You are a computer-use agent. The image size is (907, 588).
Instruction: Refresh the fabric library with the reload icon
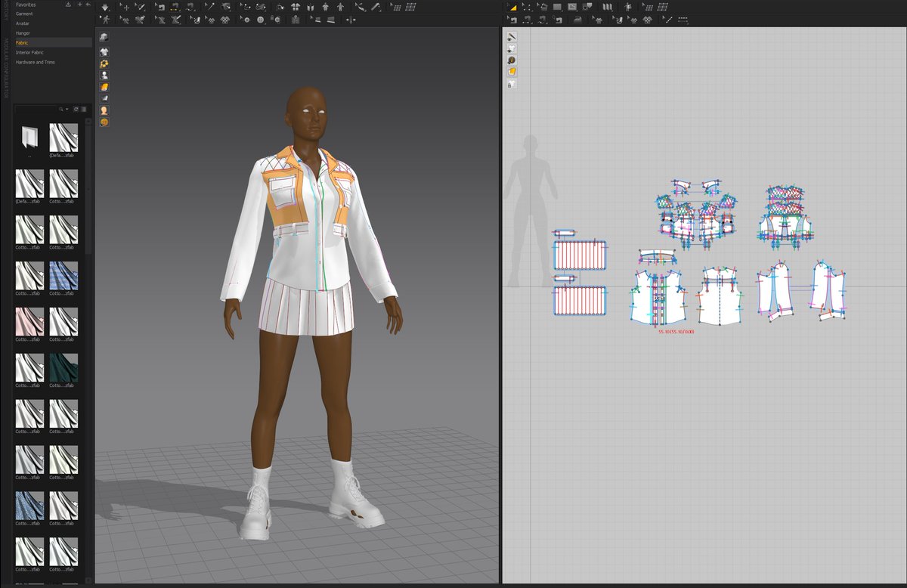point(76,109)
